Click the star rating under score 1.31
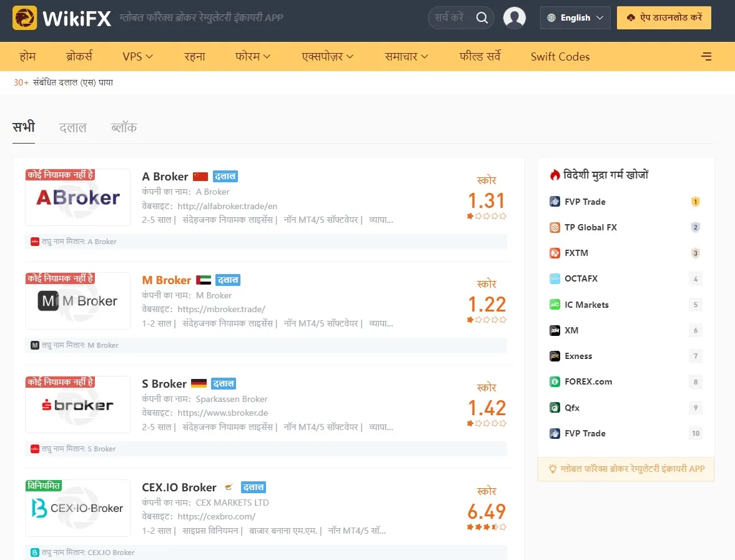Image resolution: width=735 pixels, height=560 pixels. pyautogui.click(x=486, y=216)
